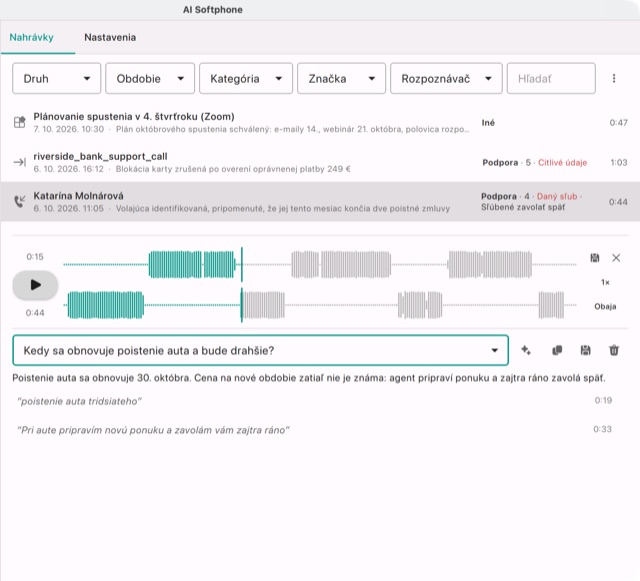Click the Citlivé údaje tag
The image size is (640, 581).
[x=562, y=163]
